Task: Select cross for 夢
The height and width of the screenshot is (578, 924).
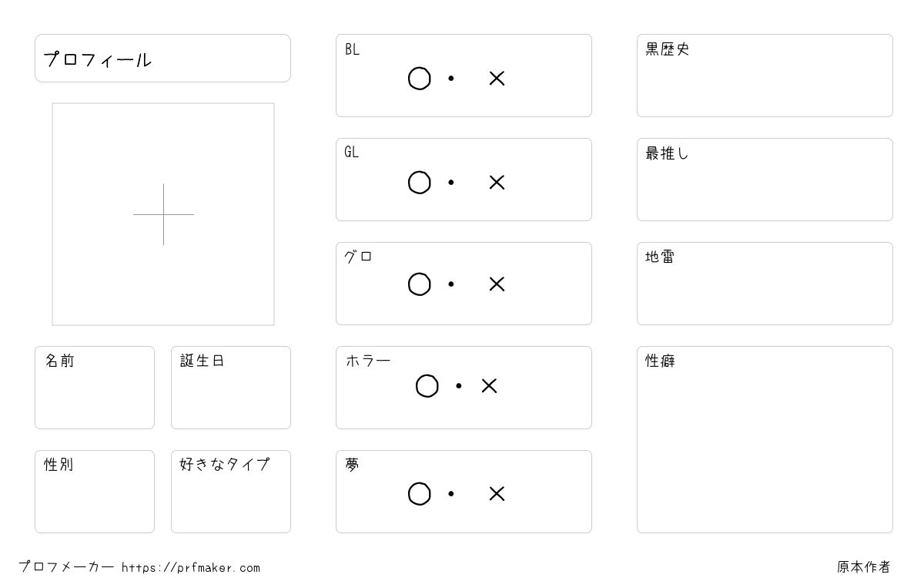Action: (x=497, y=494)
